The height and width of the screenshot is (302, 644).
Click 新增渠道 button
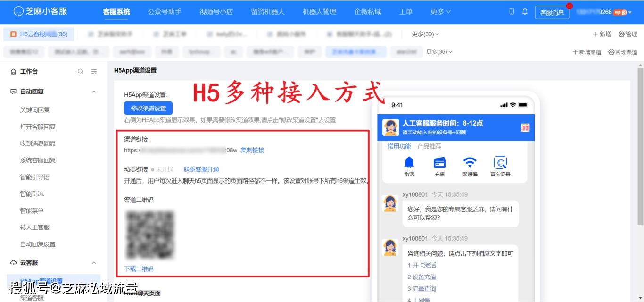coord(587,52)
